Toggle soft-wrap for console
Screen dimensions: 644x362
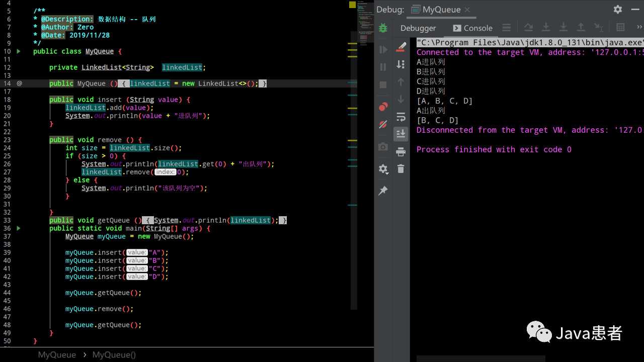pyautogui.click(x=401, y=117)
